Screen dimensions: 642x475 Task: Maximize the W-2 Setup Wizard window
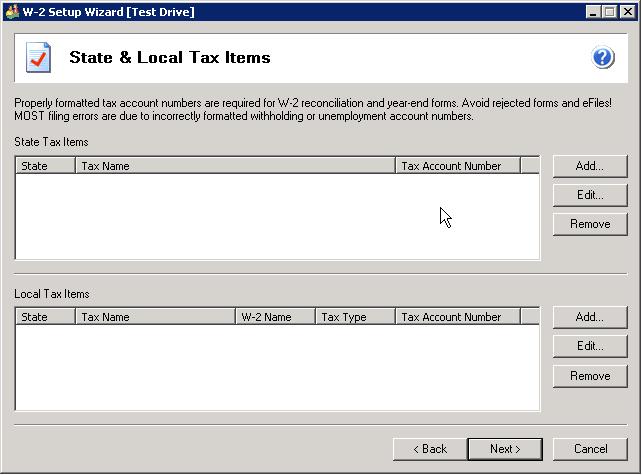click(x=609, y=12)
